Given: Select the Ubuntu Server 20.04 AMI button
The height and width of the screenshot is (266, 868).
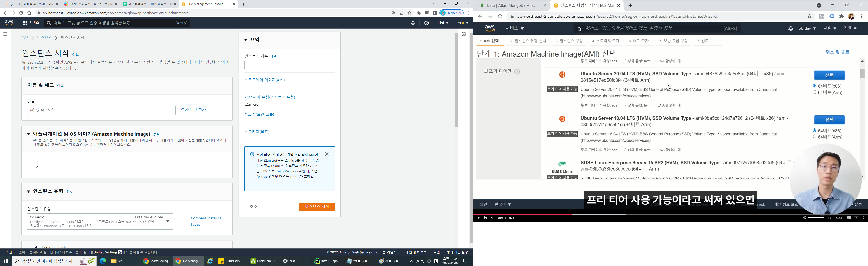Looking at the screenshot, I should tap(829, 75).
